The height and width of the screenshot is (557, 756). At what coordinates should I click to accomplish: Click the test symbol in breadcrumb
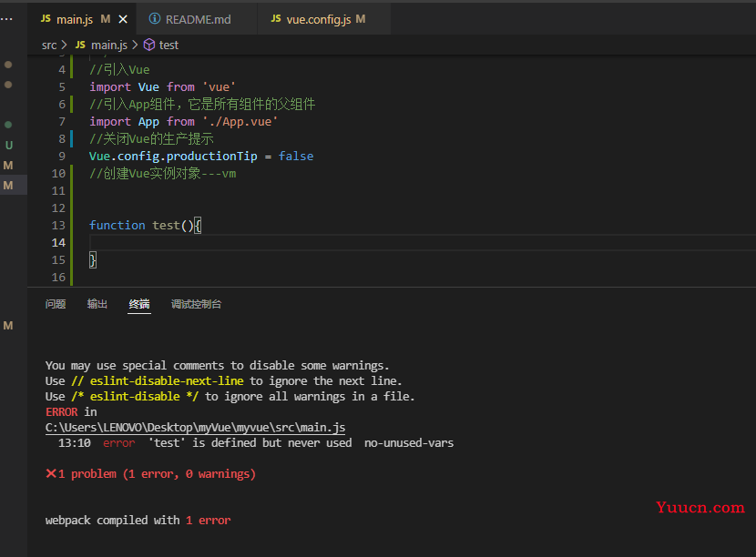point(169,46)
